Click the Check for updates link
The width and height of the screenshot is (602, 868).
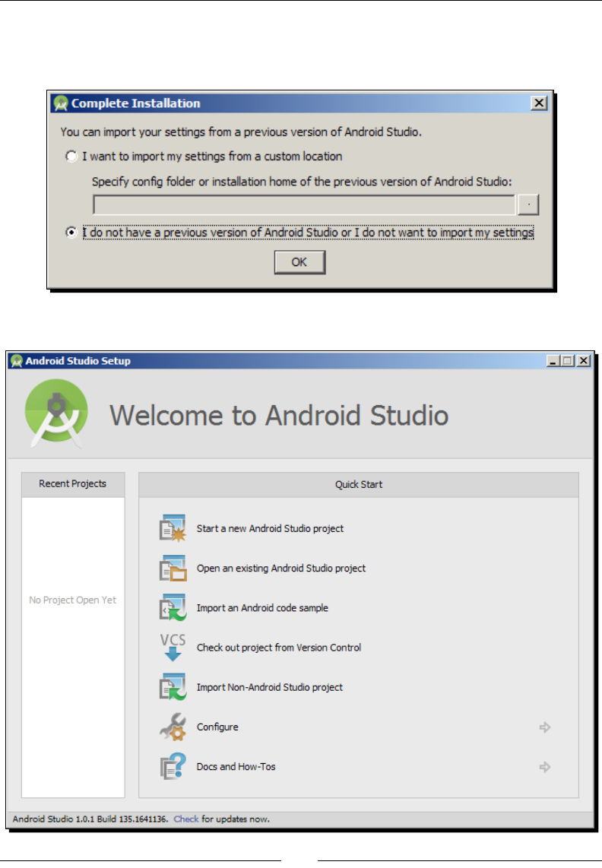(185, 819)
